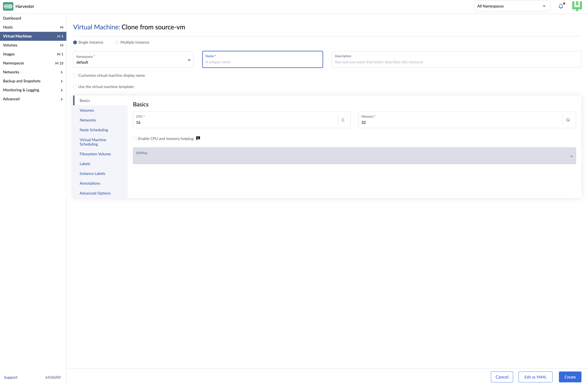The width and height of the screenshot is (588, 384).
Task: Open Images page
Action: pyautogui.click(x=33, y=54)
